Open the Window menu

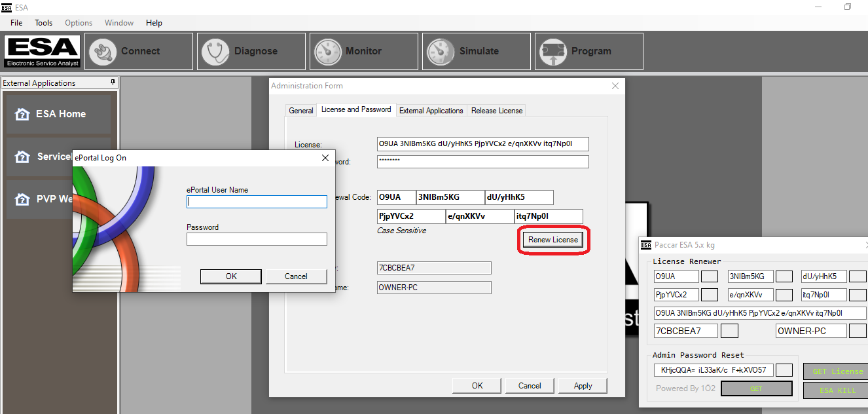tap(119, 23)
